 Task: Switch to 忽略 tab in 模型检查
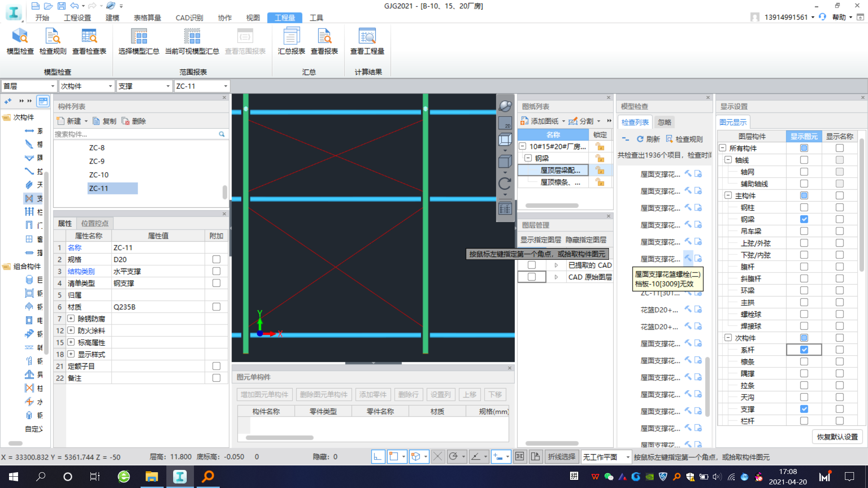coord(664,122)
